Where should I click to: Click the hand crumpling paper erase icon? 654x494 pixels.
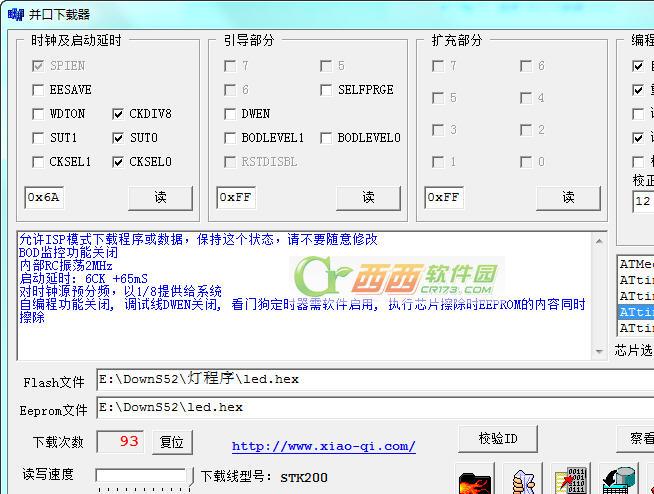point(523,479)
